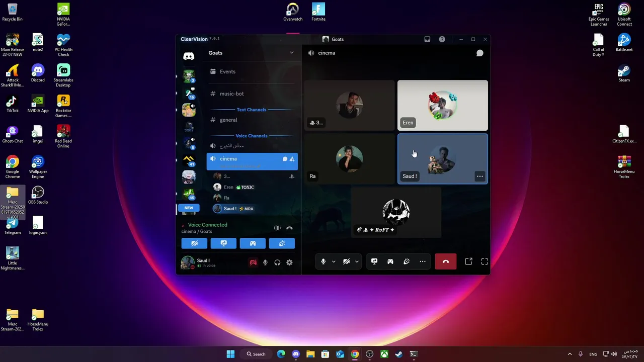Viewport: 644px width, 362px height.
Task: Open volume control in system tray
Action: (x=614, y=354)
